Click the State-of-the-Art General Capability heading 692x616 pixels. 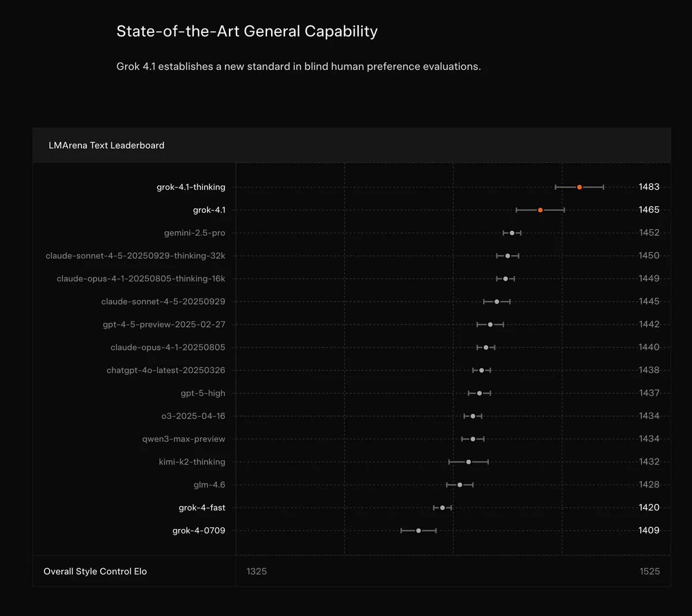click(x=247, y=31)
